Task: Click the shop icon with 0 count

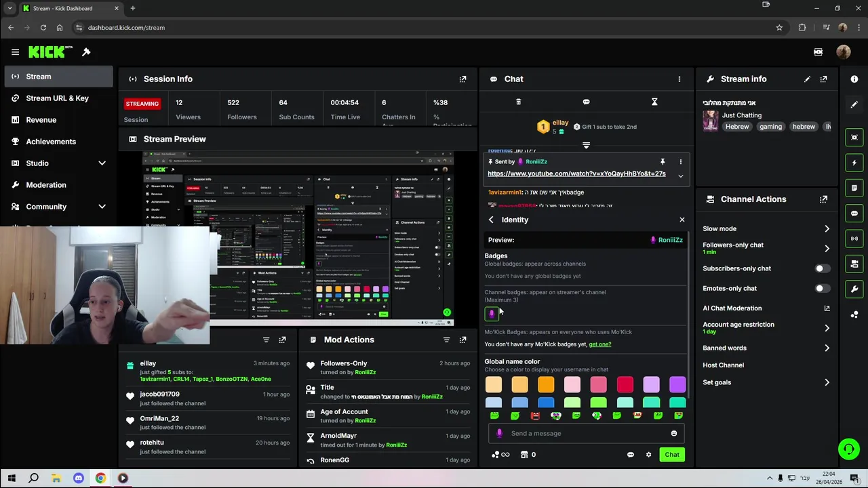Action: pyautogui.click(x=528, y=455)
